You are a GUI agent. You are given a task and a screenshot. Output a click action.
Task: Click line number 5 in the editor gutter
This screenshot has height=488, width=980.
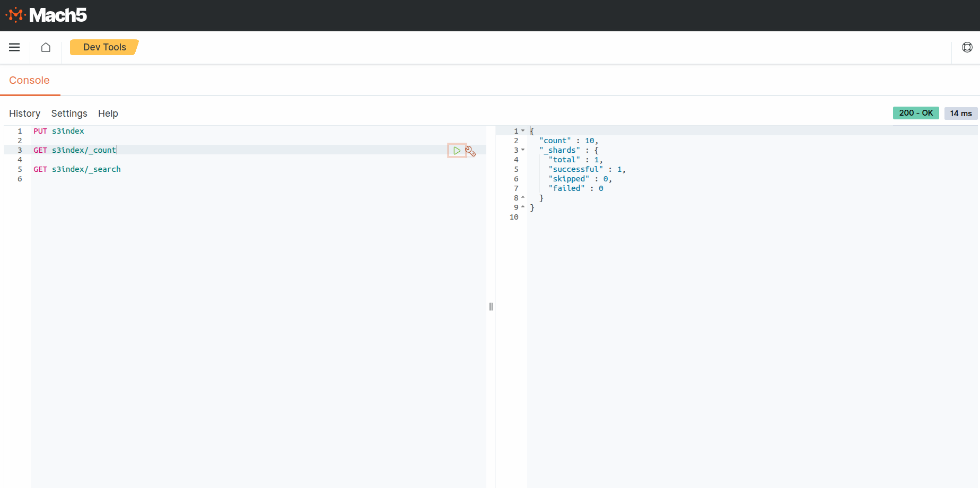[x=20, y=169]
